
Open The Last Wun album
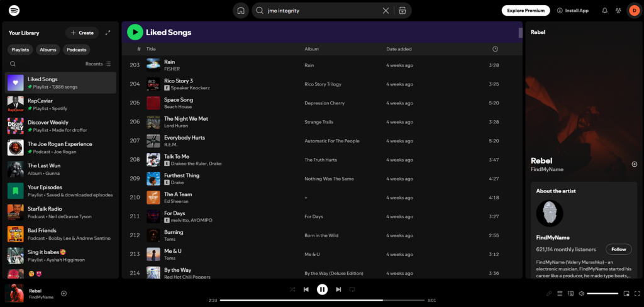61,169
